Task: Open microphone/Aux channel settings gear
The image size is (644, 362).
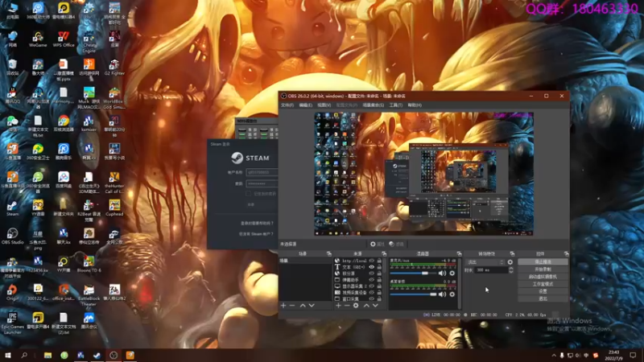Action: pos(452,273)
